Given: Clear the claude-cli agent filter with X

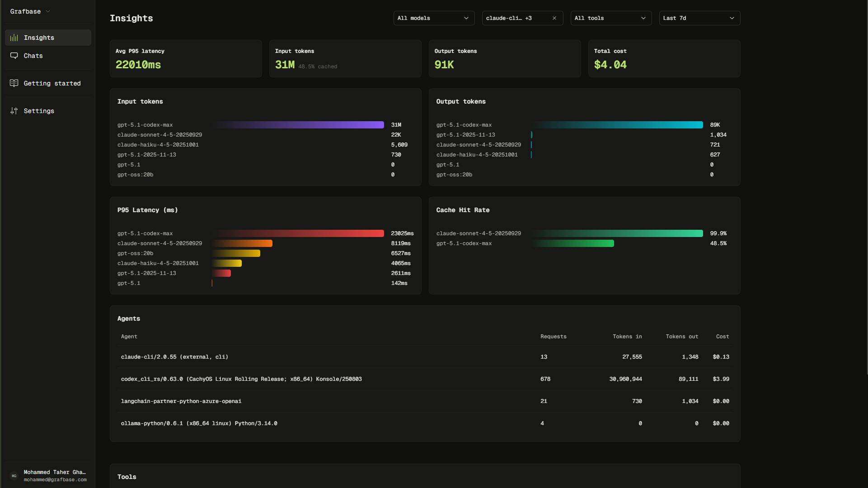Looking at the screenshot, I should [554, 18].
